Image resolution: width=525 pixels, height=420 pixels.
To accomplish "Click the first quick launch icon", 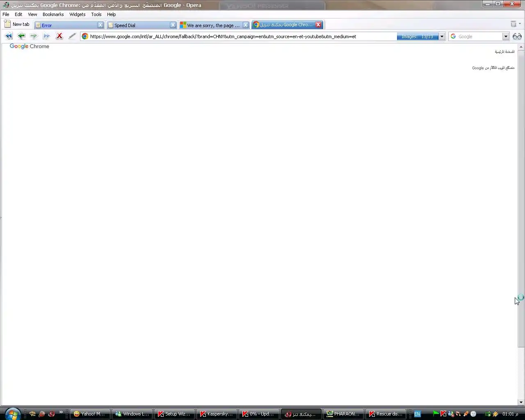I will [x=32, y=414].
